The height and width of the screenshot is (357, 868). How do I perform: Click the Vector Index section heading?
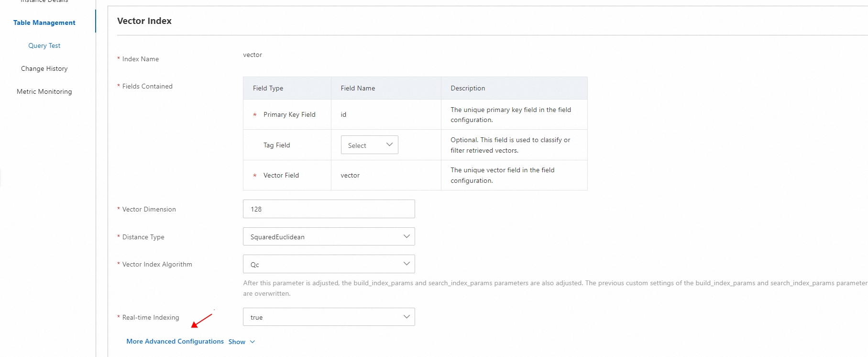144,21
